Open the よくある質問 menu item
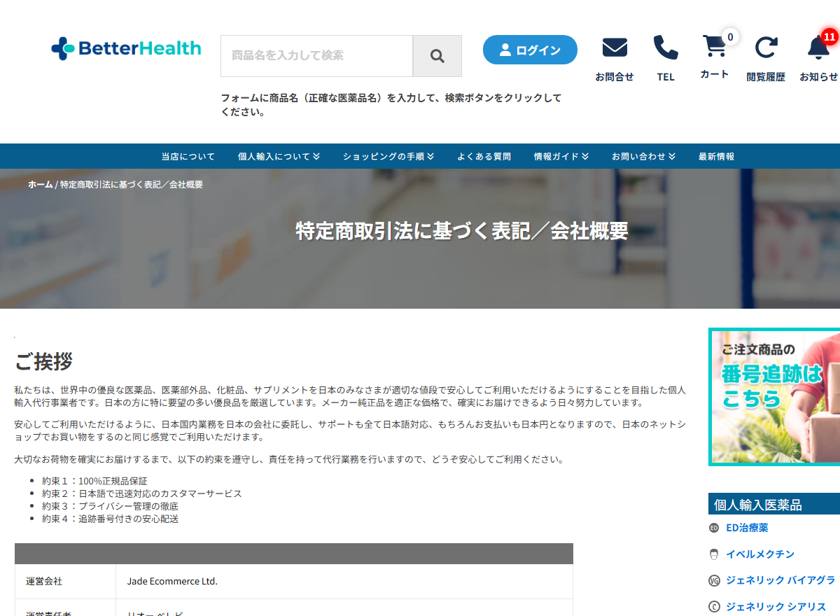 [484, 156]
